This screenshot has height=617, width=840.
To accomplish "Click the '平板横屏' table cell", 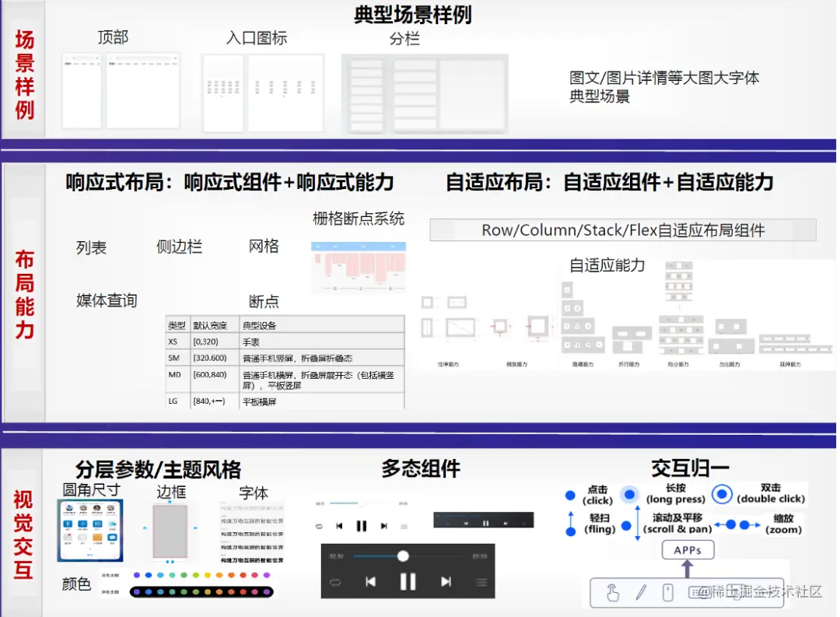I will coord(321,401).
